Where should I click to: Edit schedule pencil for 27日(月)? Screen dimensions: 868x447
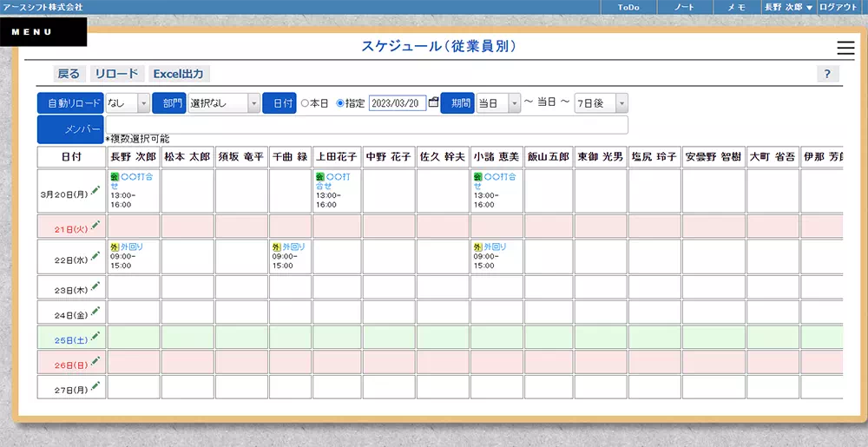point(95,385)
